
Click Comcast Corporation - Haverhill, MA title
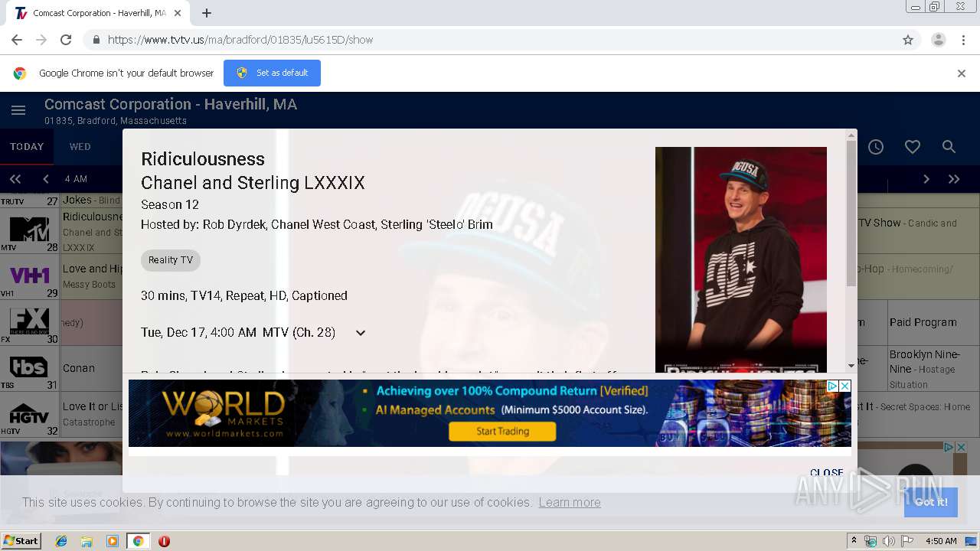coord(171,104)
